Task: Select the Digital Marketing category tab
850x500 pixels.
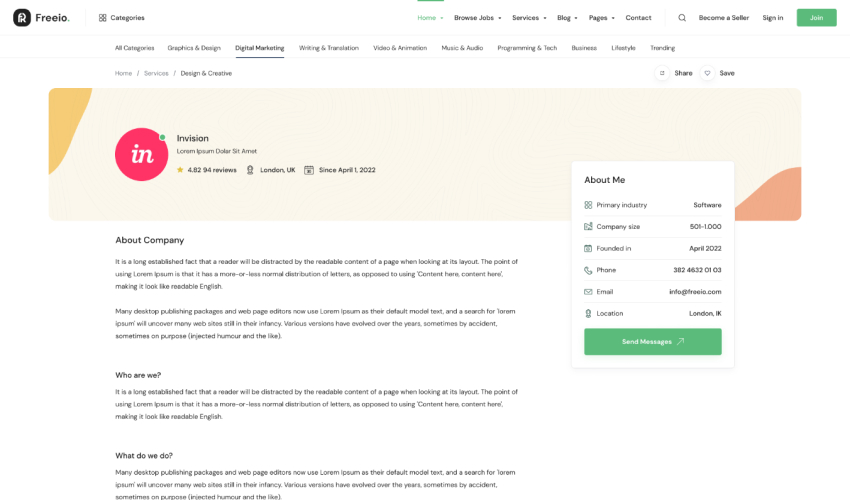Action: point(259,48)
